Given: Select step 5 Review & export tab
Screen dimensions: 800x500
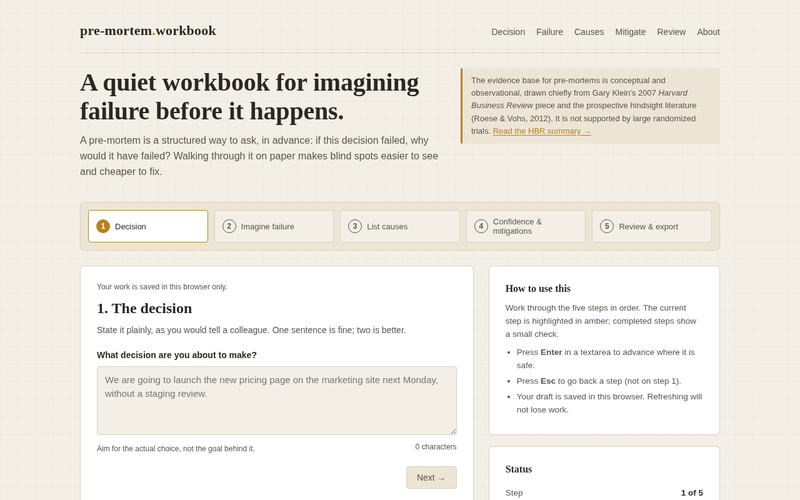Looking at the screenshot, I should pos(652,226).
